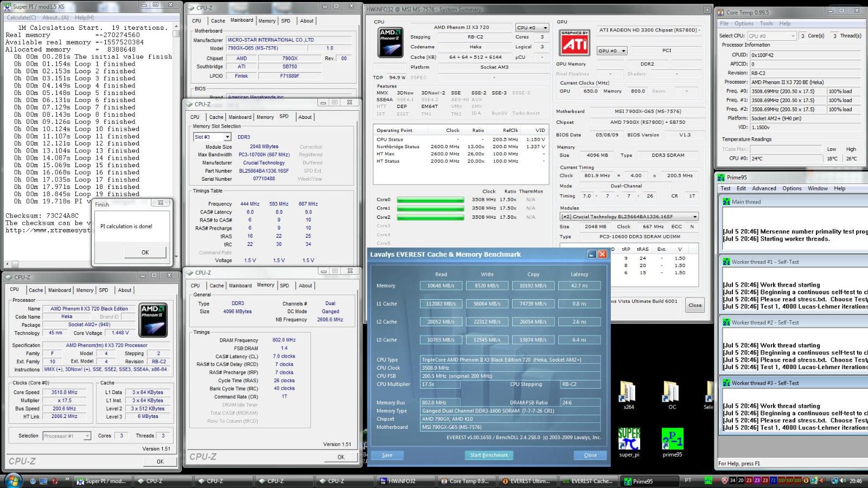The width and height of the screenshot is (868, 488).
Task: Switch to the Cache tab in the bottom-left CPU-Z
Action: [x=36, y=290]
